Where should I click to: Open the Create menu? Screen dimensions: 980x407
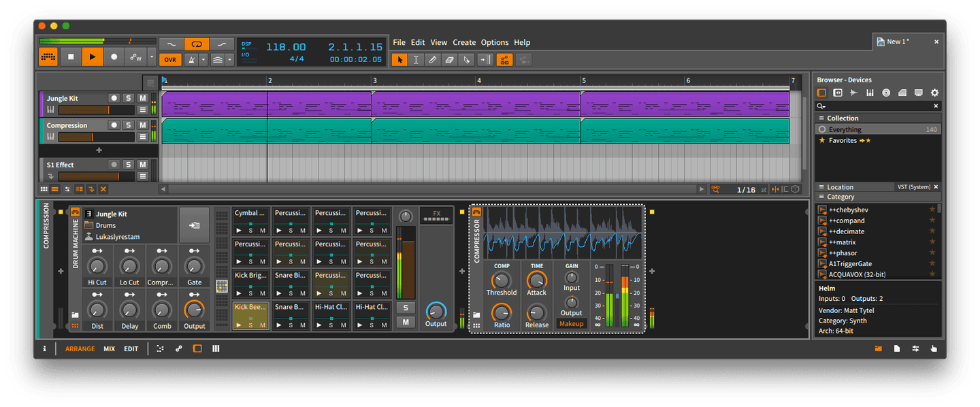pyautogui.click(x=464, y=42)
